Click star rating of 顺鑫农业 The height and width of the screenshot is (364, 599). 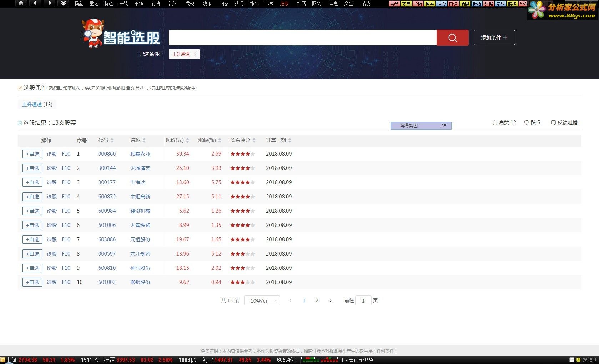[243, 154]
